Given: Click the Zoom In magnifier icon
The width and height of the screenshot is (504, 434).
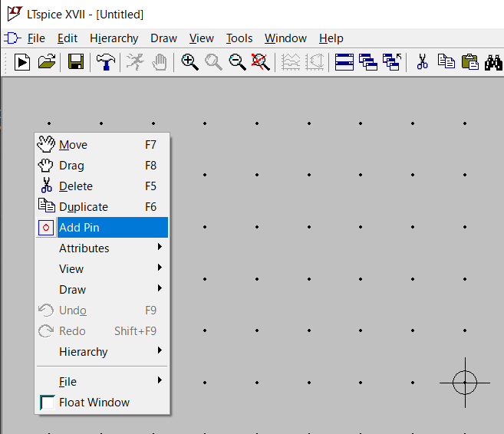Looking at the screenshot, I should [189, 62].
